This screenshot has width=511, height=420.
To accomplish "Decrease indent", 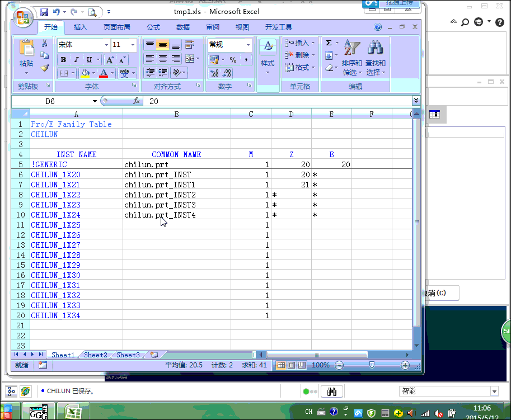I will click(x=150, y=72).
